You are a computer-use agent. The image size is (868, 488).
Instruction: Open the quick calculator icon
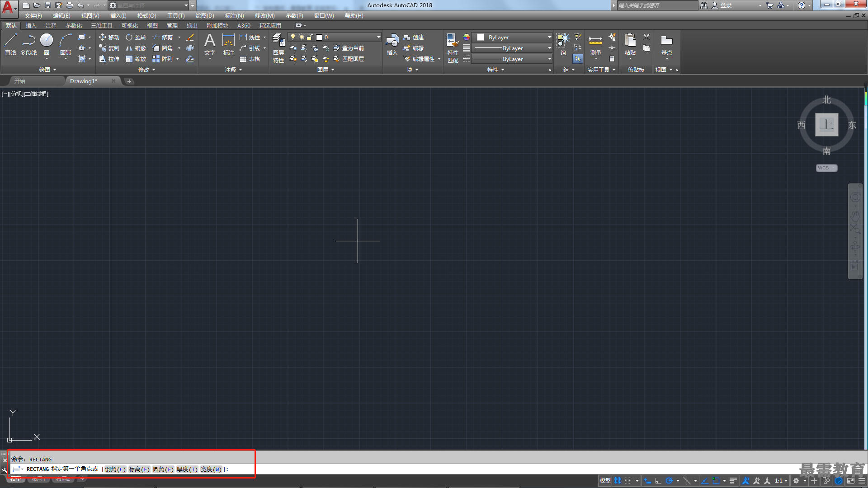tap(612, 59)
